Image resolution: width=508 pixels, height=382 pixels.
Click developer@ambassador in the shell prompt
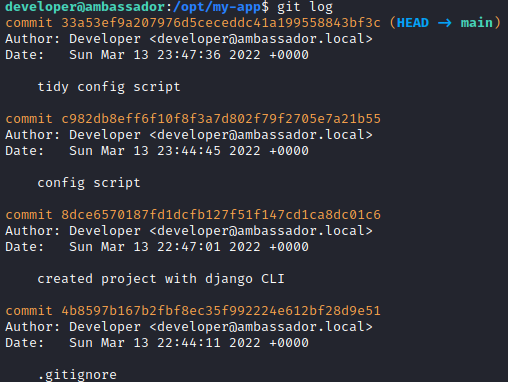[85, 7]
